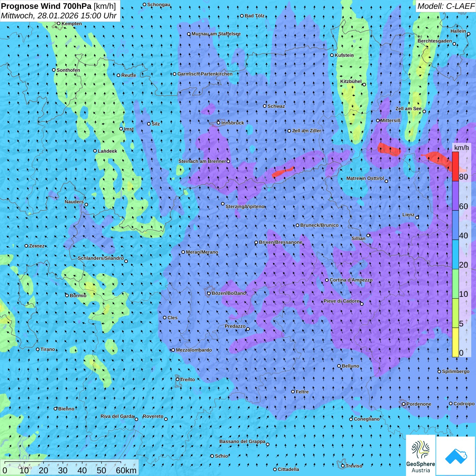
Task: Select the Lienz location marker dot
Action: click(x=417, y=217)
